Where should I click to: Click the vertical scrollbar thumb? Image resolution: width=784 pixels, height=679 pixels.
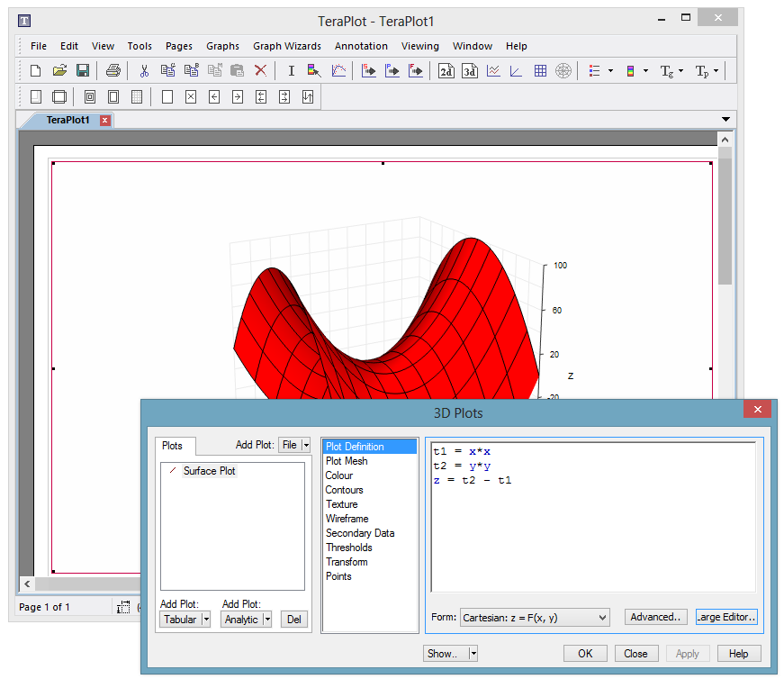pyautogui.click(x=725, y=220)
